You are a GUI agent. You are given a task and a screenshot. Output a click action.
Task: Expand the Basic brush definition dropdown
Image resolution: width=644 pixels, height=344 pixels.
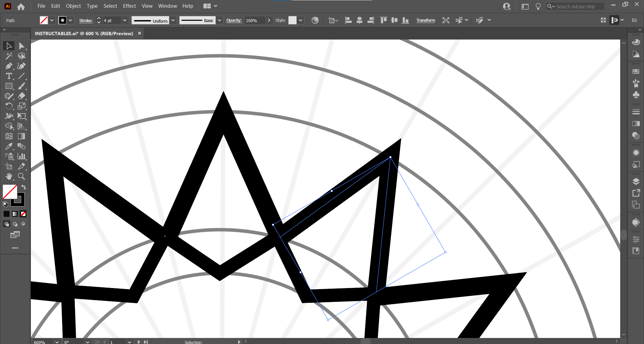pos(219,20)
